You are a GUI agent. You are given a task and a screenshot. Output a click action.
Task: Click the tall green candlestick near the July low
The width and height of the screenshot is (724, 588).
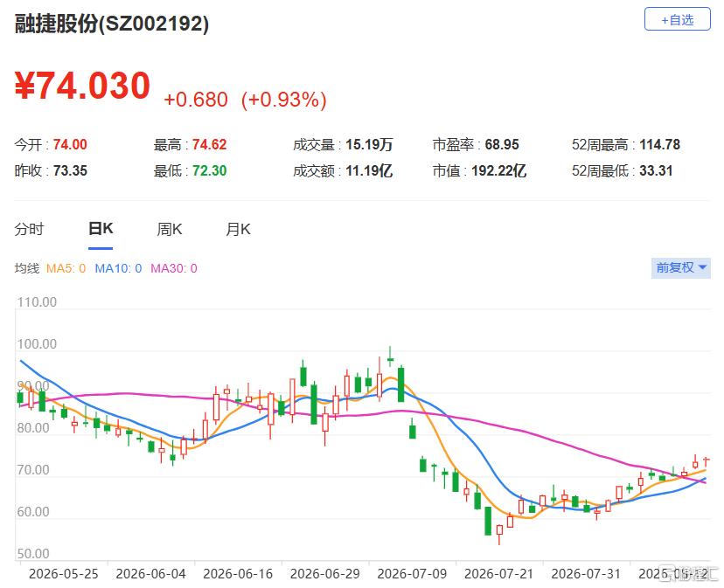click(488, 521)
